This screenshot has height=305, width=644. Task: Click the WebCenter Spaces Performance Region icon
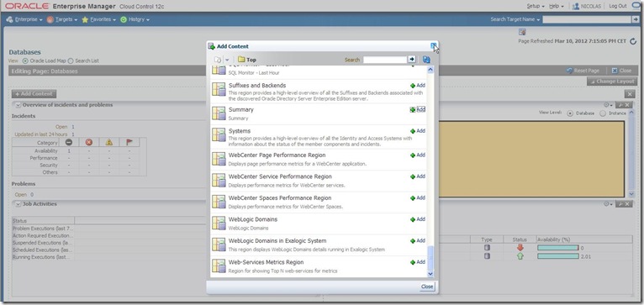[x=219, y=202]
